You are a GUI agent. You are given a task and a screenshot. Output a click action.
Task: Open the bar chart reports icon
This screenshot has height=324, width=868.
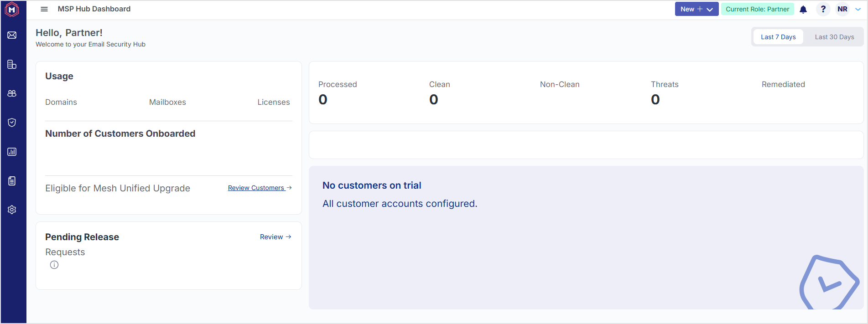pos(12,152)
